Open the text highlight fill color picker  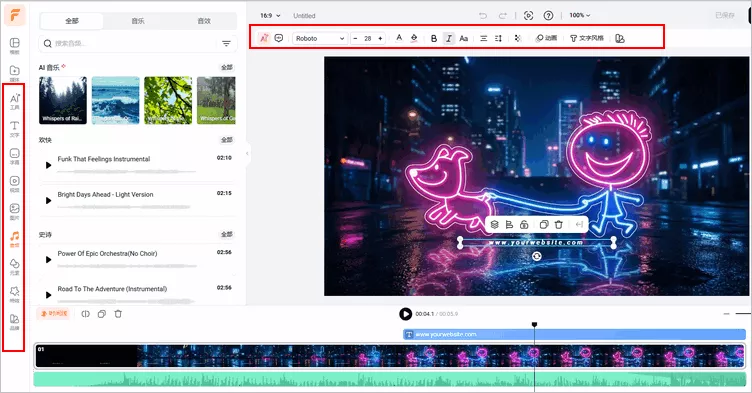(414, 38)
